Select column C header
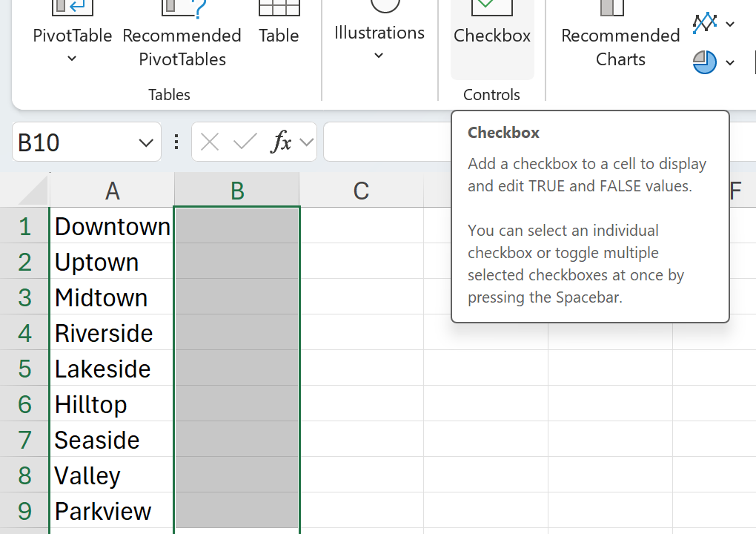Viewport: 756px width, 534px height. (361, 191)
